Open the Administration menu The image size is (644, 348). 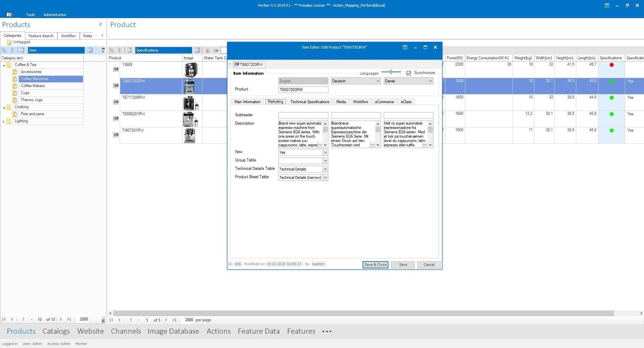pyautogui.click(x=55, y=15)
